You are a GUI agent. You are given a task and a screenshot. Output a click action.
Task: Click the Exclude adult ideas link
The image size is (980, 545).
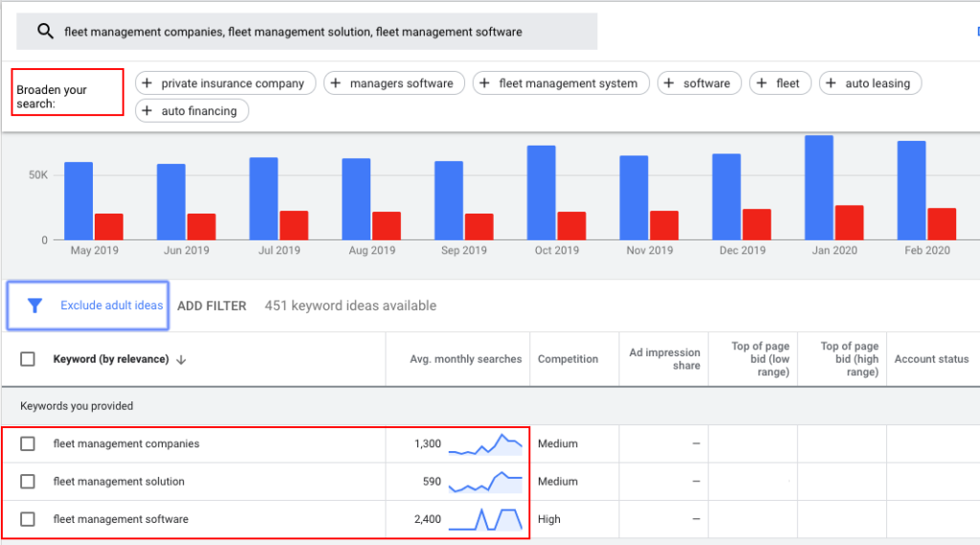[x=112, y=306]
